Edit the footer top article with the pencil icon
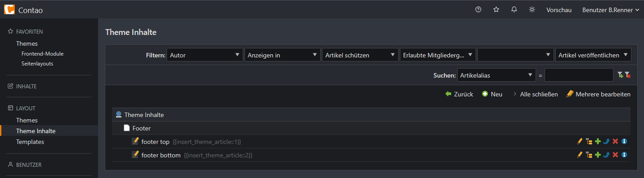The image size is (644, 178). [x=580, y=142]
